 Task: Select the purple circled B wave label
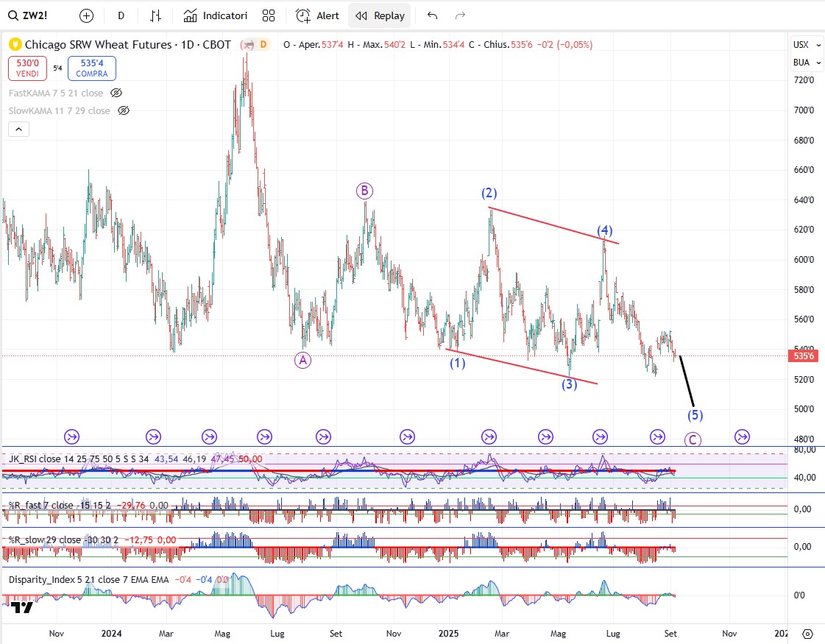pyautogui.click(x=364, y=191)
